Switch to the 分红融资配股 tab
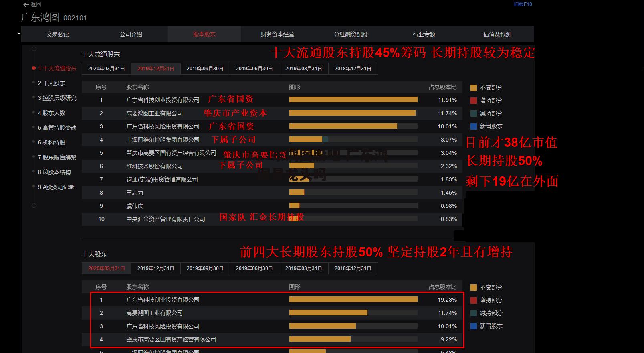Viewport: 644px width, 353px height. tap(351, 34)
